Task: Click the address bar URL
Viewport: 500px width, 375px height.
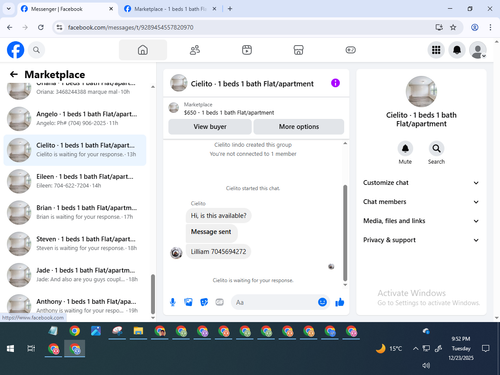Action: (130, 27)
